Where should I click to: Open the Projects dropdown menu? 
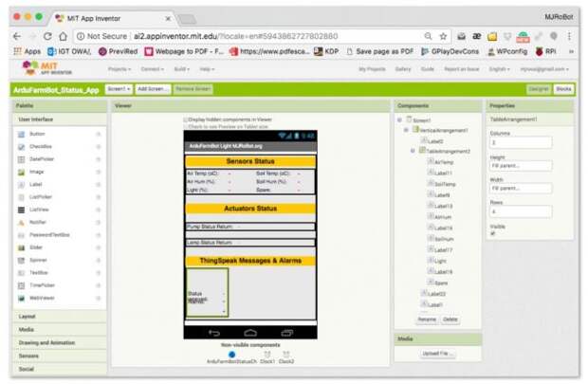click(x=119, y=69)
